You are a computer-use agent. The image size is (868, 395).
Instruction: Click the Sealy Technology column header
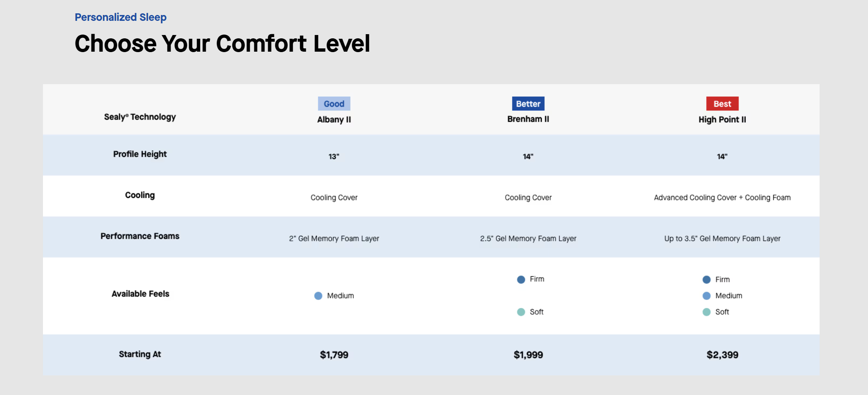140,117
